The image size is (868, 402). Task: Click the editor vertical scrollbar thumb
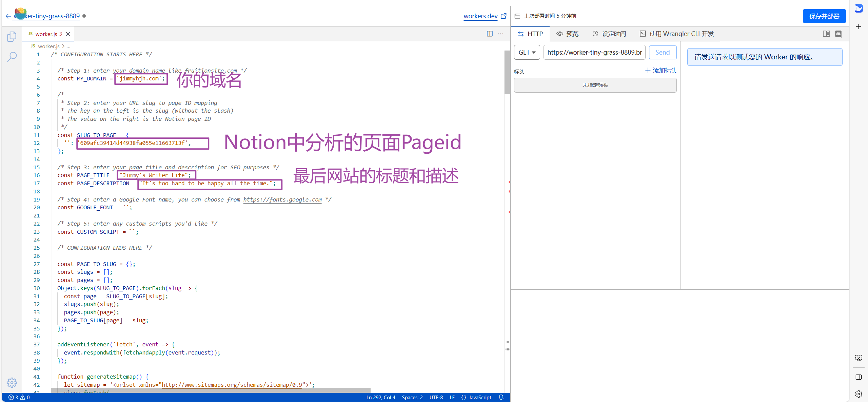[x=507, y=72]
